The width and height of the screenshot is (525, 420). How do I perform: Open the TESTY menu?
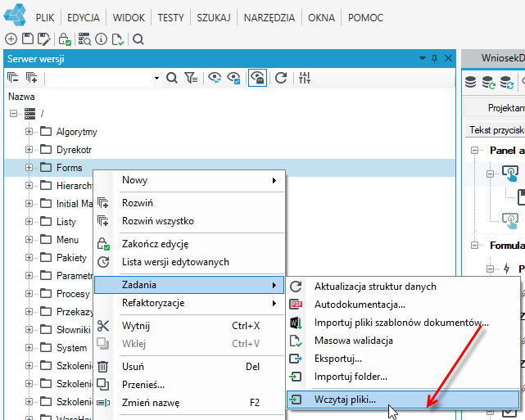click(x=170, y=17)
